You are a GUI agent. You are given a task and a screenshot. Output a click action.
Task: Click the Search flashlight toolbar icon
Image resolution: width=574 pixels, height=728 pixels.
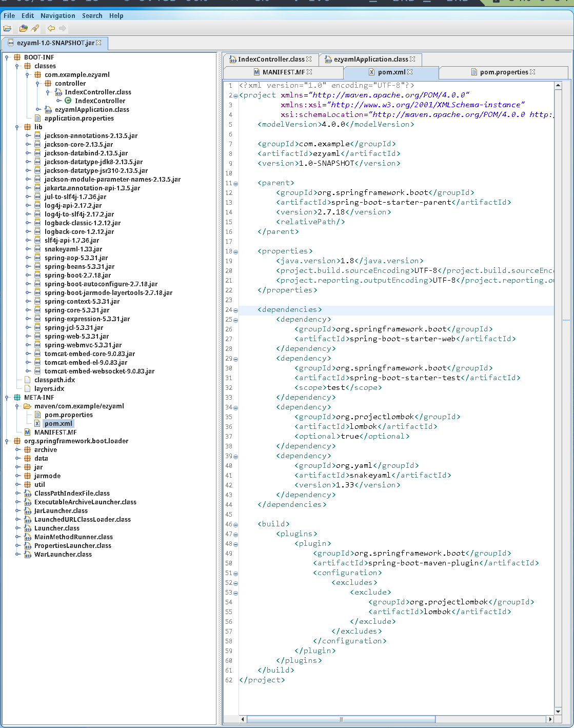[x=35, y=28]
